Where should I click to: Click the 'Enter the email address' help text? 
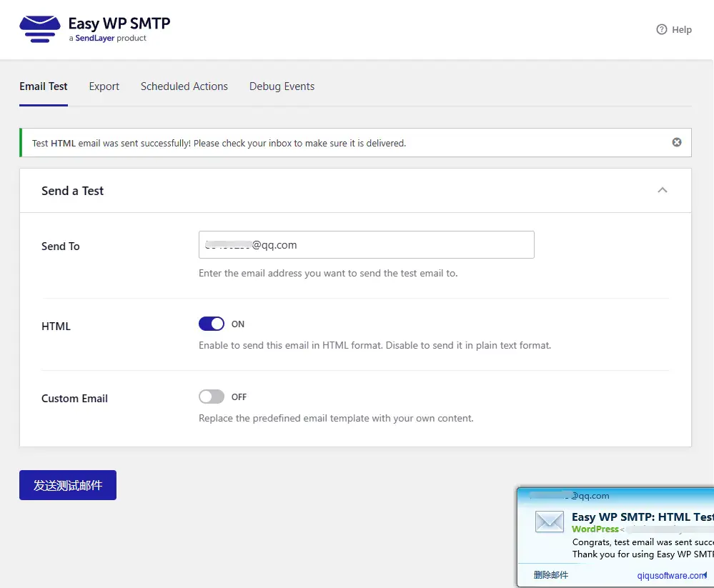[328, 274]
